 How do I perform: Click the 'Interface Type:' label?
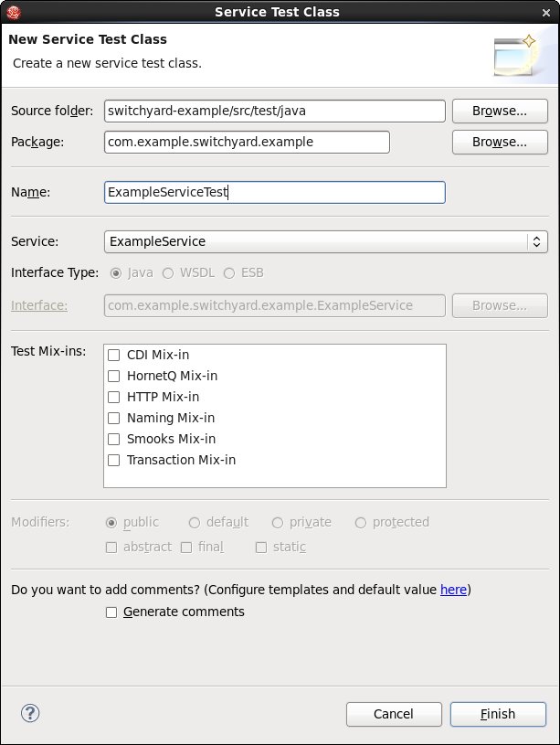[x=55, y=272]
